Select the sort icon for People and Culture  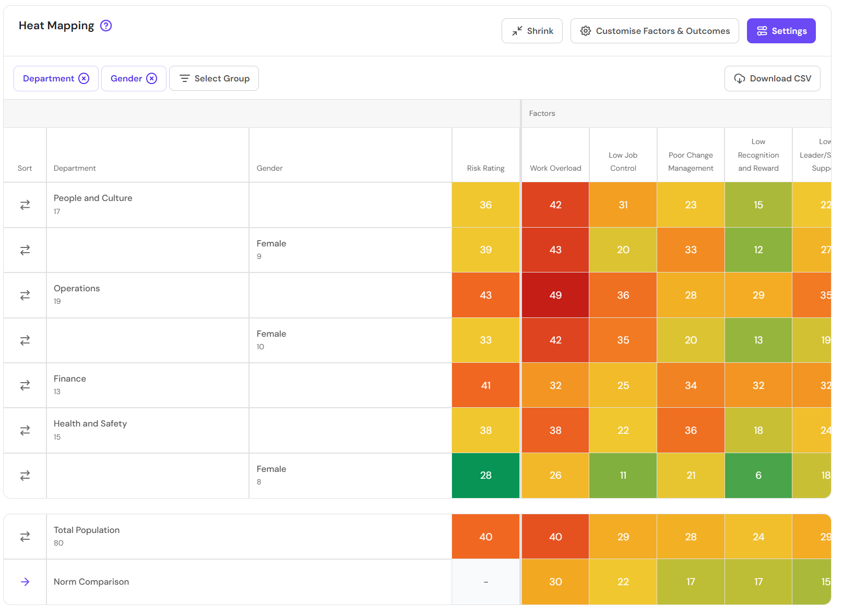(x=25, y=205)
